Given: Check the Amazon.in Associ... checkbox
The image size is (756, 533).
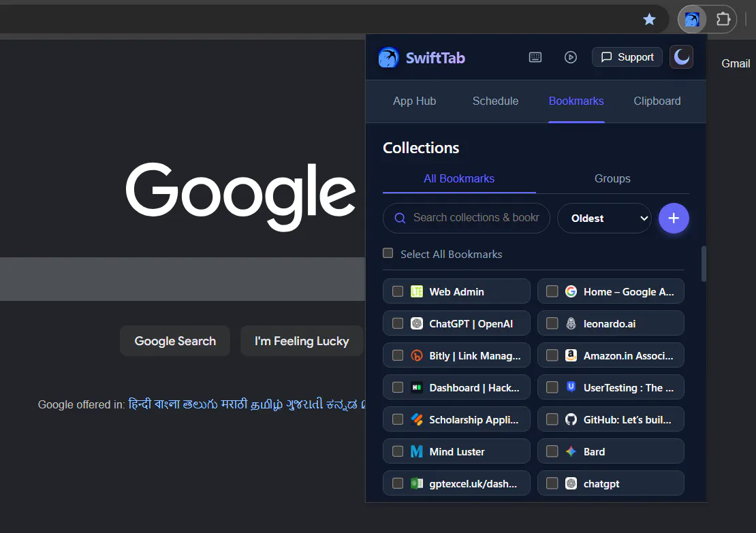Looking at the screenshot, I should (552, 355).
